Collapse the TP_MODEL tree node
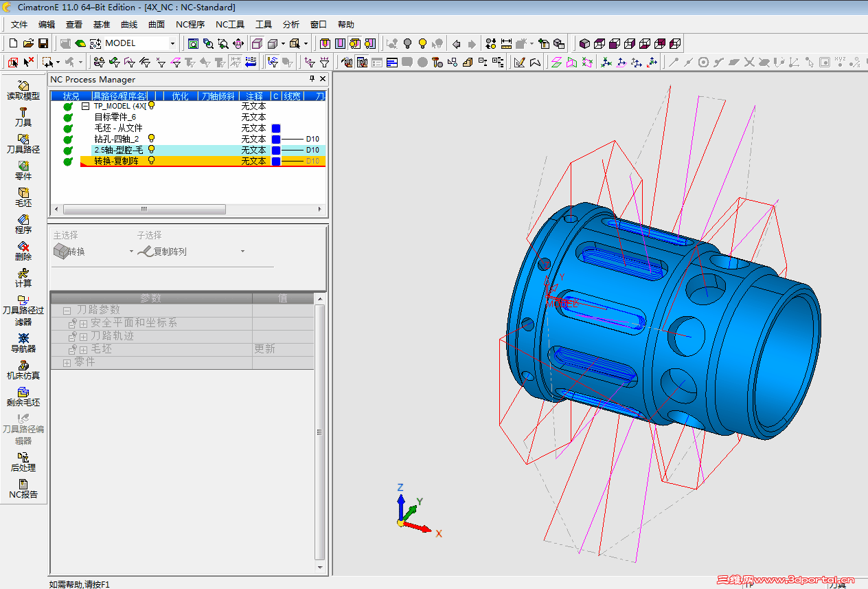 click(85, 107)
